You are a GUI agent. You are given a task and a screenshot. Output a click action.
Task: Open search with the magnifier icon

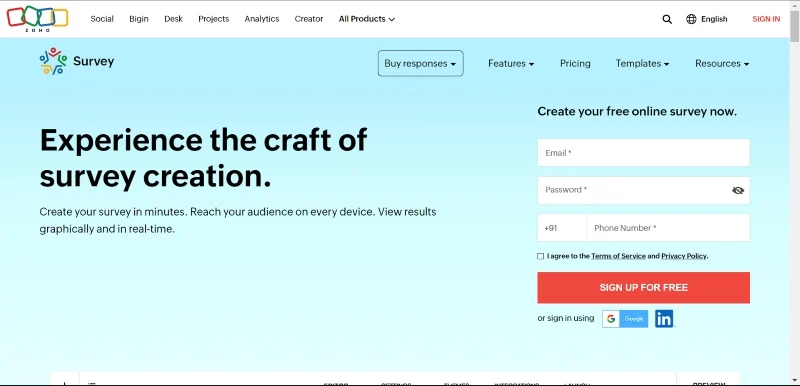[x=667, y=19]
